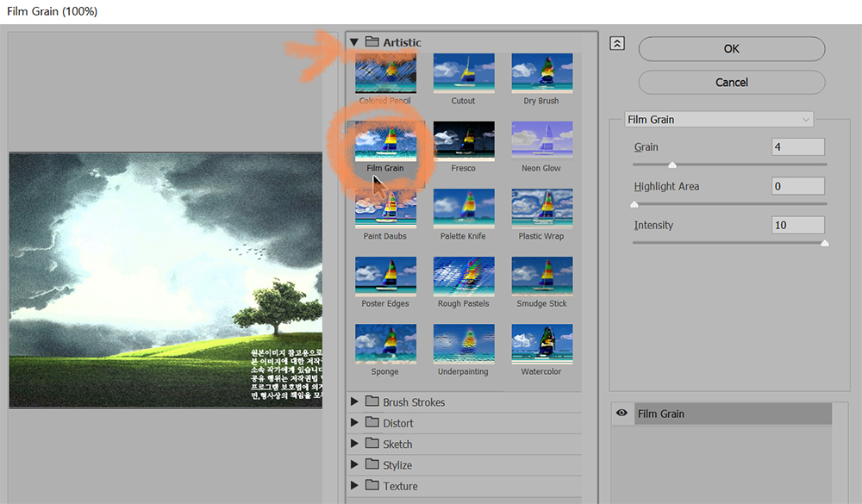Click the Grain value field
This screenshot has height=504, width=862.
coord(797,146)
